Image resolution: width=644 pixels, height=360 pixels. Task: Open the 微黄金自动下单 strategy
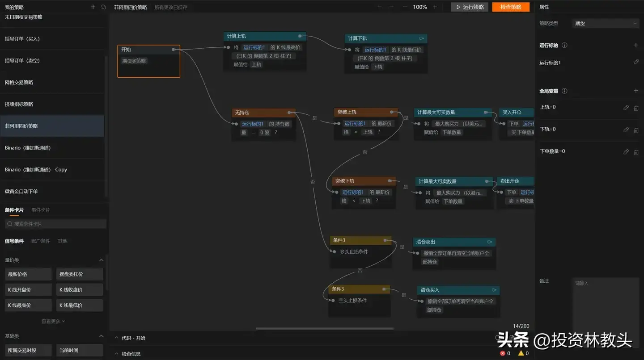pyautogui.click(x=52, y=192)
